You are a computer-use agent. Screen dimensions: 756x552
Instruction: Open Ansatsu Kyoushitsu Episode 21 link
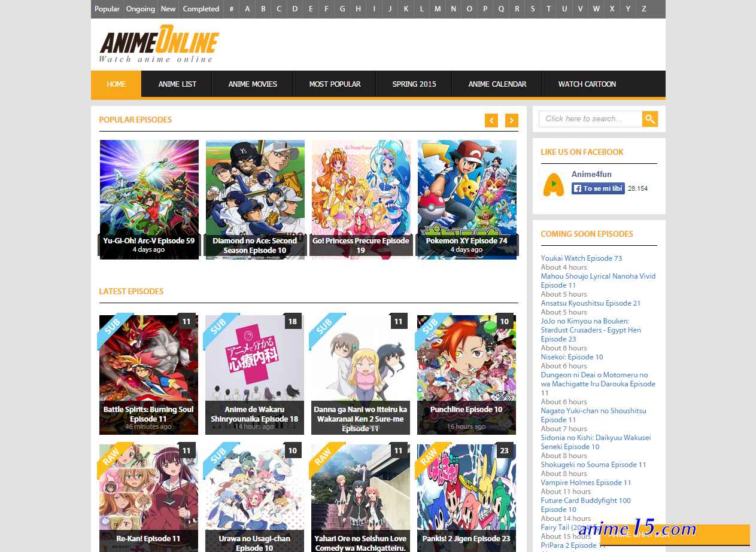(591, 303)
